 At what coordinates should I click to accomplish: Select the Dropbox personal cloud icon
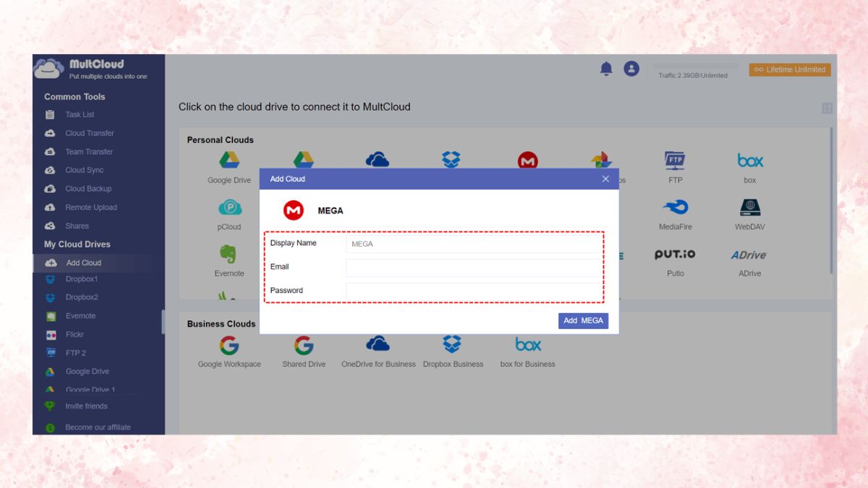click(x=451, y=160)
